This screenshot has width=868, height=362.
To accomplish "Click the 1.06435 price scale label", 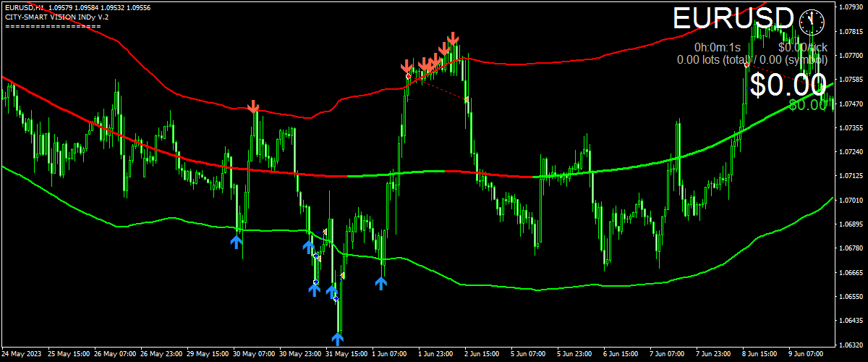I will coord(852,321).
